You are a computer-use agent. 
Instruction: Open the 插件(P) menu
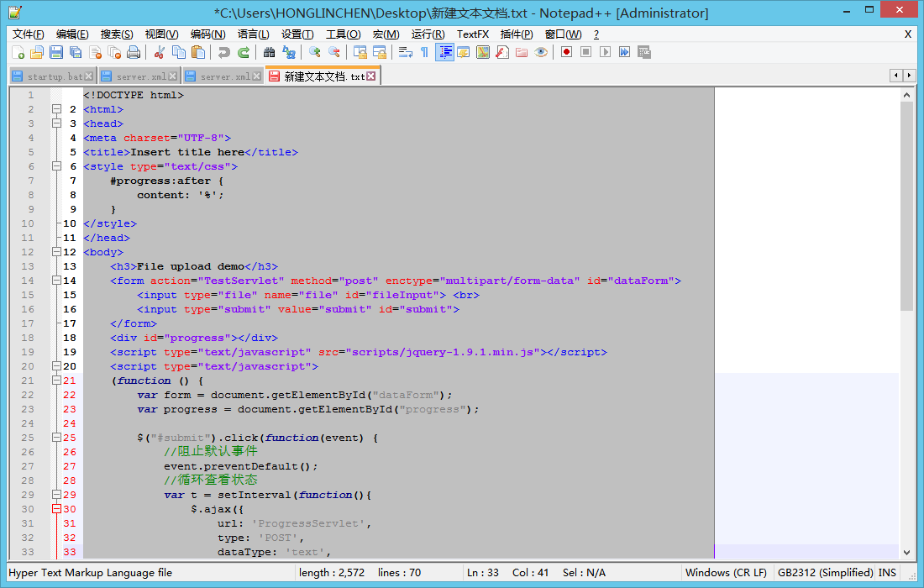517,34
